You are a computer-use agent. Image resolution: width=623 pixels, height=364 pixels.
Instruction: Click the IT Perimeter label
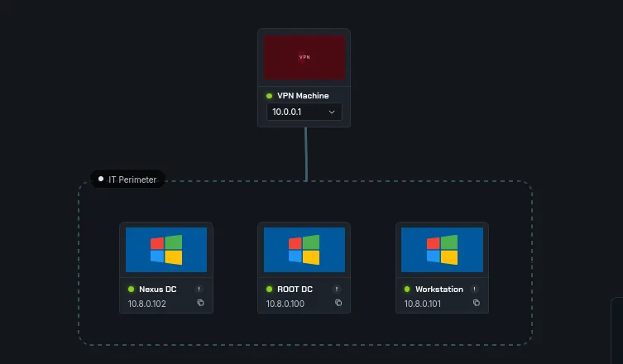tap(128, 180)
